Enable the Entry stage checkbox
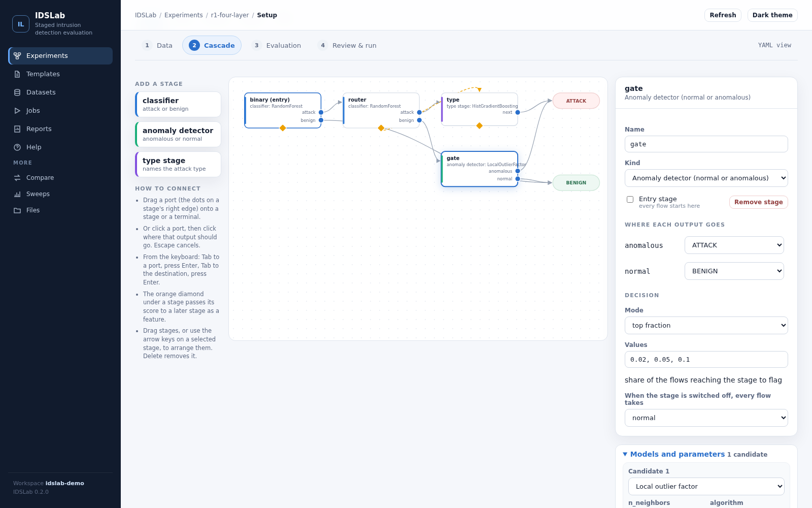The width and height of the screenshot is (812, 508). [630, 200]
